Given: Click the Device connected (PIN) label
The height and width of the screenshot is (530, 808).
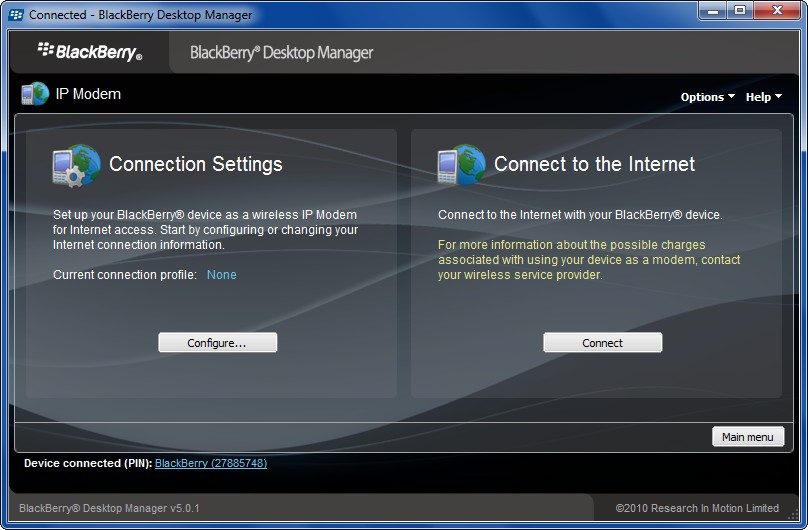Looking at the screenshot, I should tap(88, 463).
